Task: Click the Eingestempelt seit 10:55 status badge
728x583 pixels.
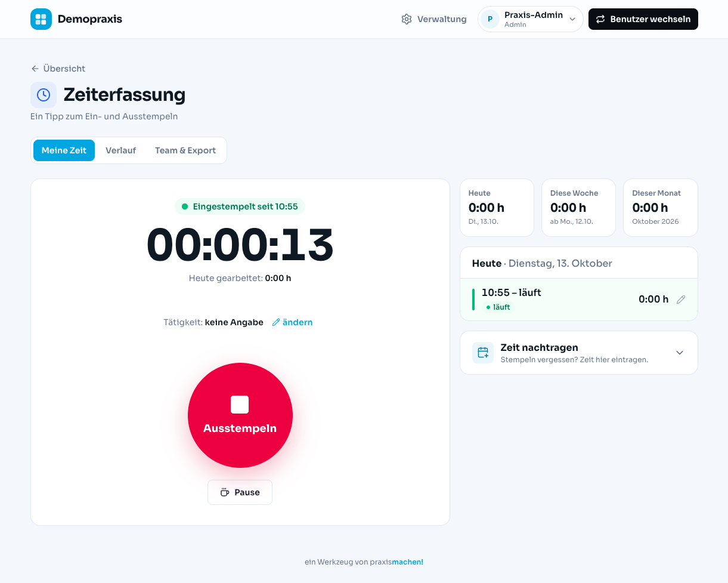Action: 240,206
